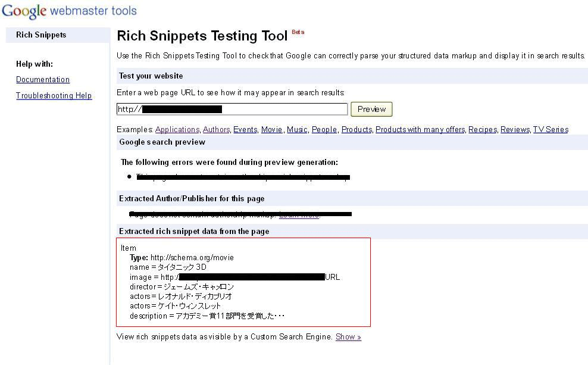Open the Products with many offers example
The height and width of the screenshot is (365, 588).
coord(420,129)
